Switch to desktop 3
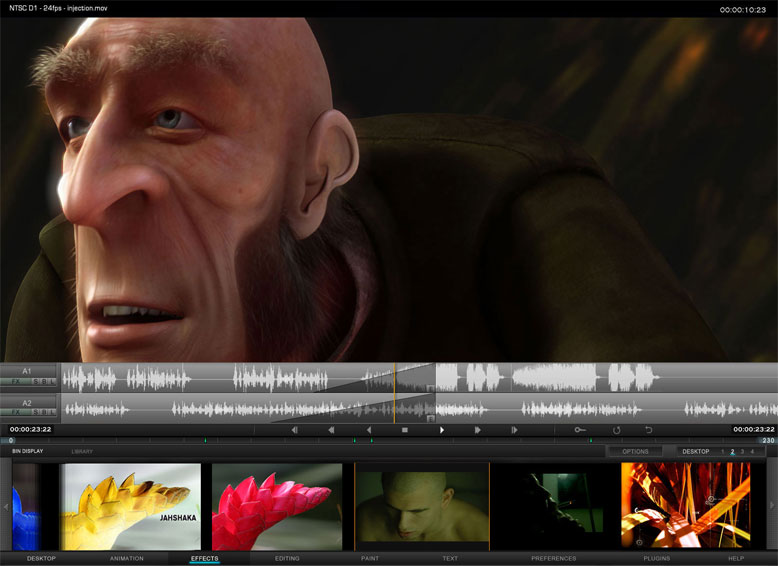Image resolution: width=778 pixels, height=566 pixels. pyautogui.click(x=742, y=451)
